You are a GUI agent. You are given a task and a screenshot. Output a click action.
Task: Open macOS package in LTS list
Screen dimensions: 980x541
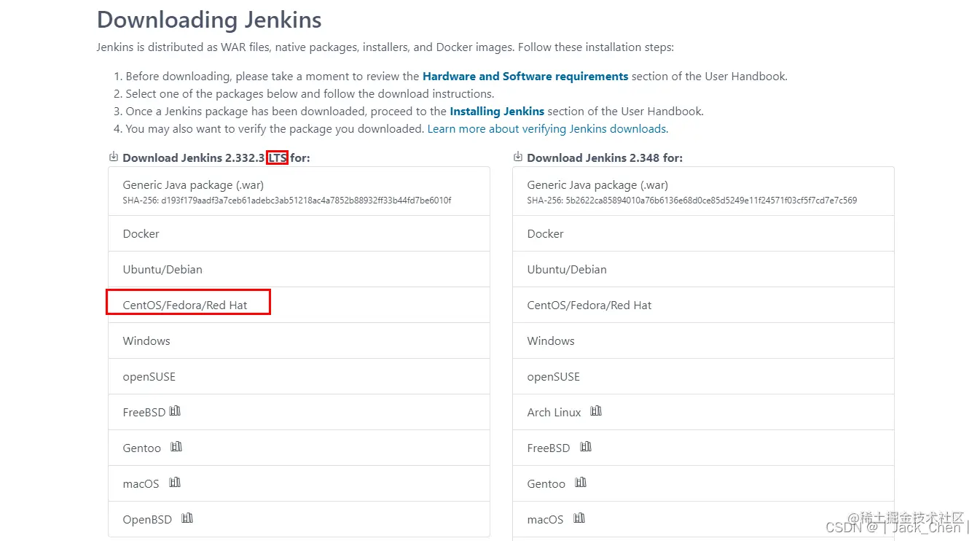click(x=299, y=483)
